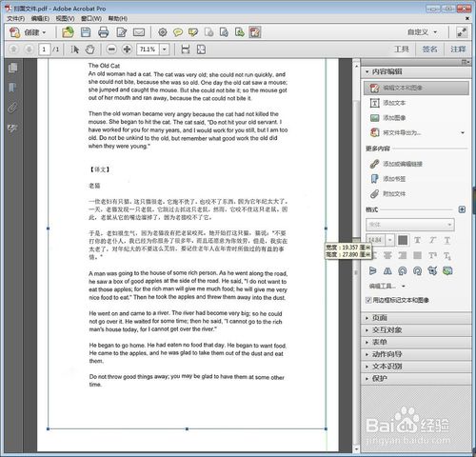Viewport: 476px width, 457px height.
Task: Open the bookmarks sidebar panel
Action: click(x=12, y=88)
